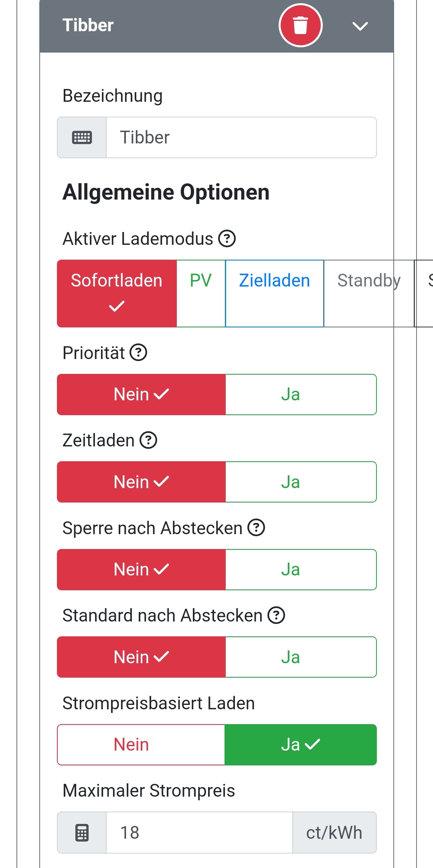Image resolution: width=433 pixels, height=868 pixels.
Task: Delete the Tibber profile with trash icon
Action: (x=300, y=25)
